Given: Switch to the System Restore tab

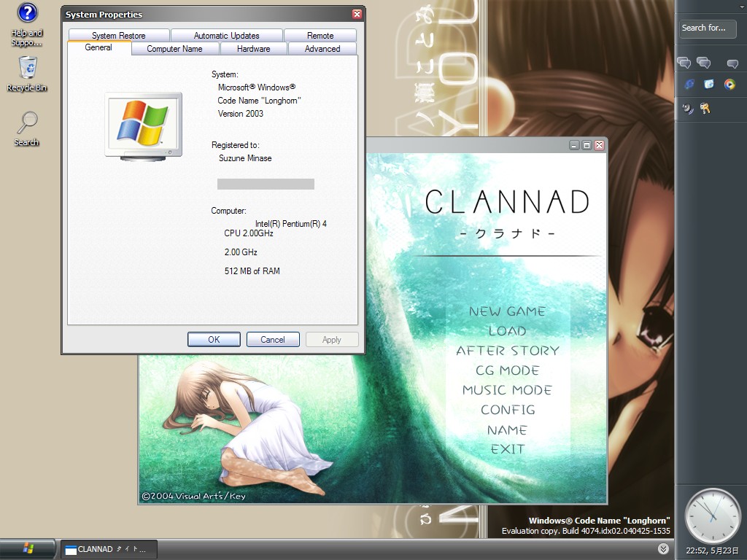Looking at the screenshot, I should (x=118, y=34).
